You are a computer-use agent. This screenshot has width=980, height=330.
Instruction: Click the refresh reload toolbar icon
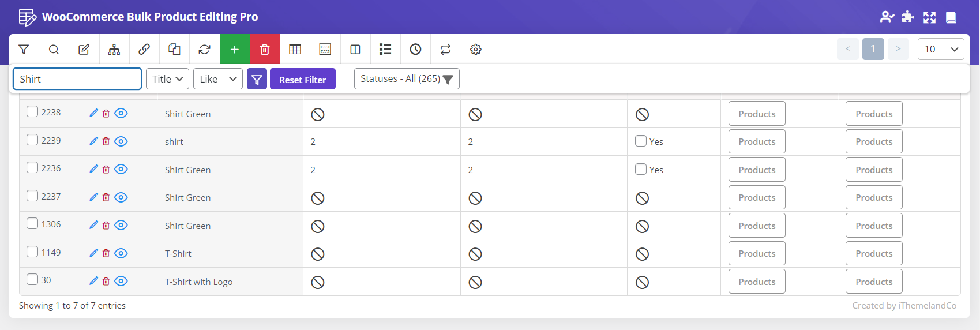204,50
